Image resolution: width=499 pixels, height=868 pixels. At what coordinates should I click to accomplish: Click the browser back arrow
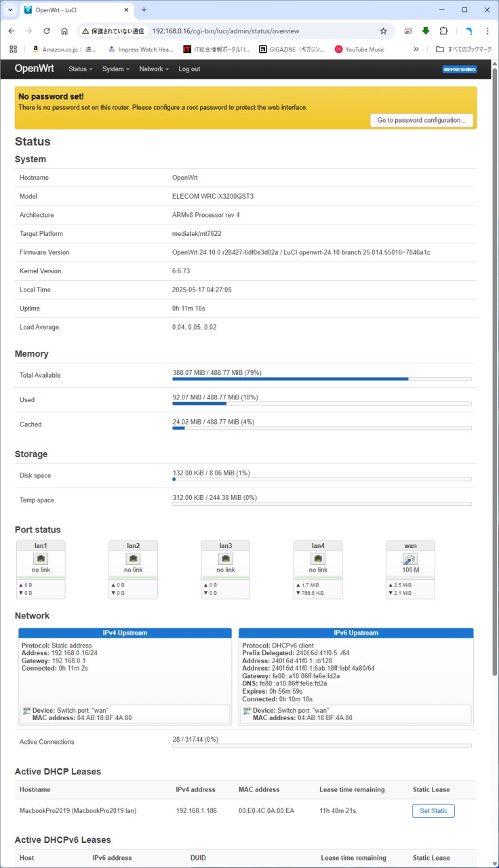(x=12, y=31)
